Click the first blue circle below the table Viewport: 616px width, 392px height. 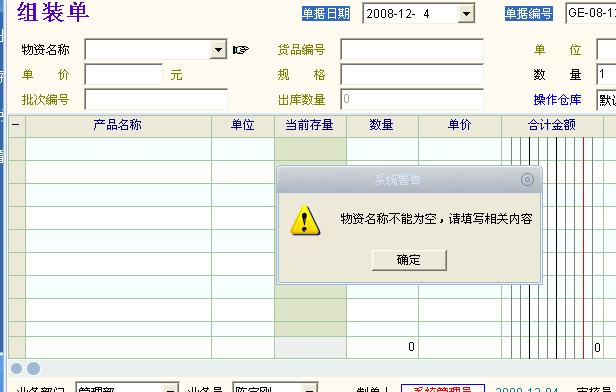16,368
